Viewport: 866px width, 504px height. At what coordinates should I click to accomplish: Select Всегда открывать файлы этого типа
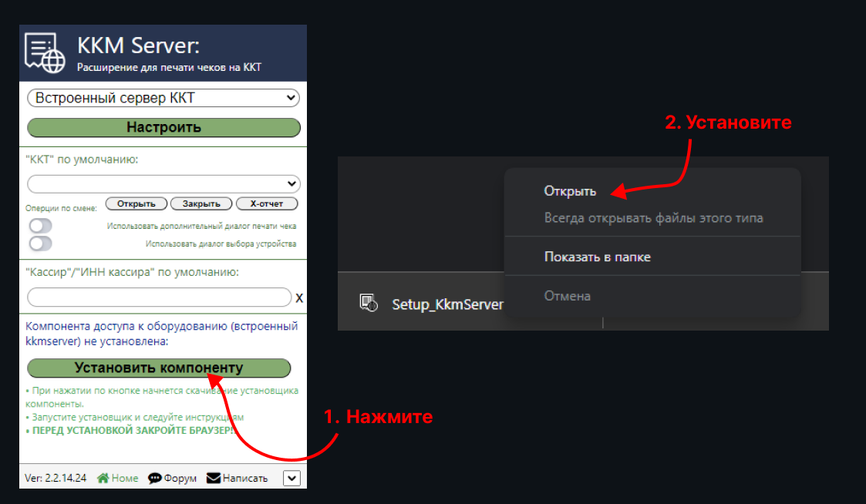pos(653,218)
